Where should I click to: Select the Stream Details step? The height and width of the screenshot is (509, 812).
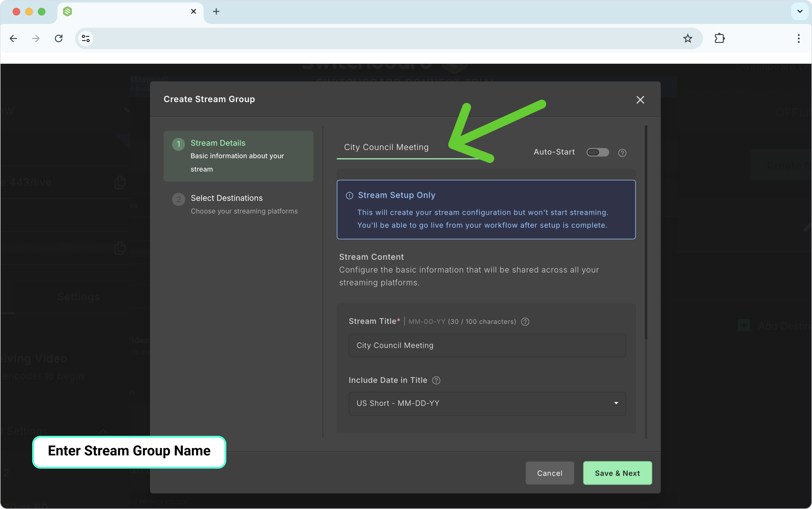point(239,156)
